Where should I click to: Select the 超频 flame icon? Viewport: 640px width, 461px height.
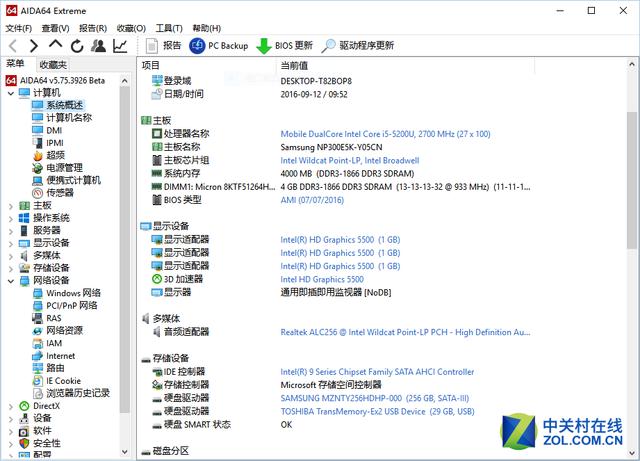pos(38,156)
